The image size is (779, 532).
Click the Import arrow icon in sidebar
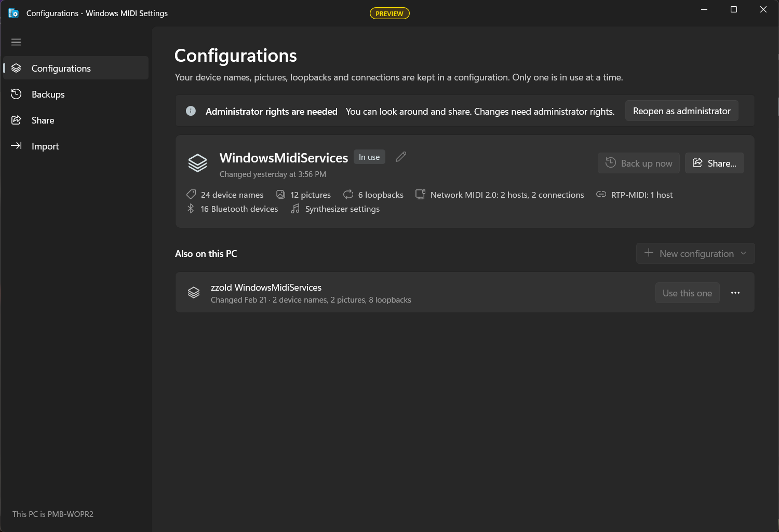click(16, 146)
